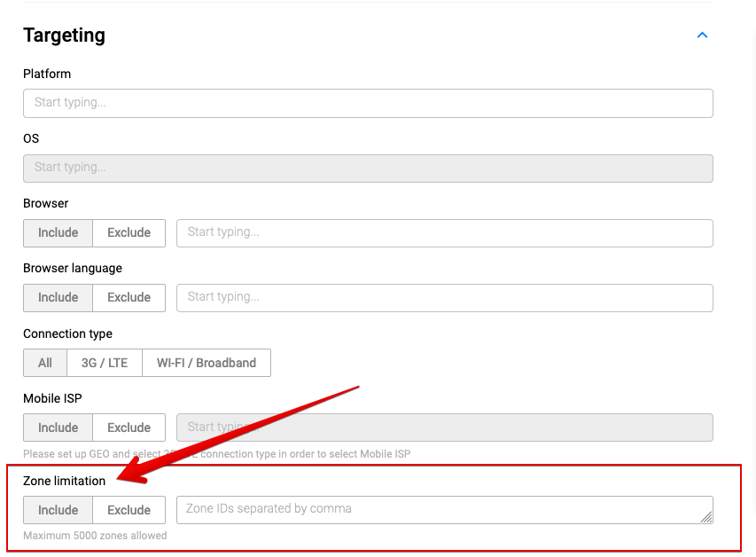
Task: Click the Zone IDs textarea resize handle
Action: point(706,517)
